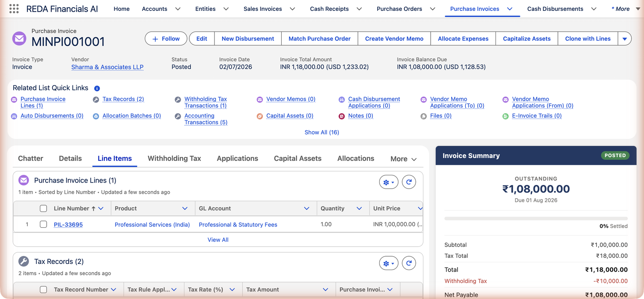The width and height of the screenshot is (644, 299).
Task: Click the Capital Assets quick link icon
Action: [260, 116]
